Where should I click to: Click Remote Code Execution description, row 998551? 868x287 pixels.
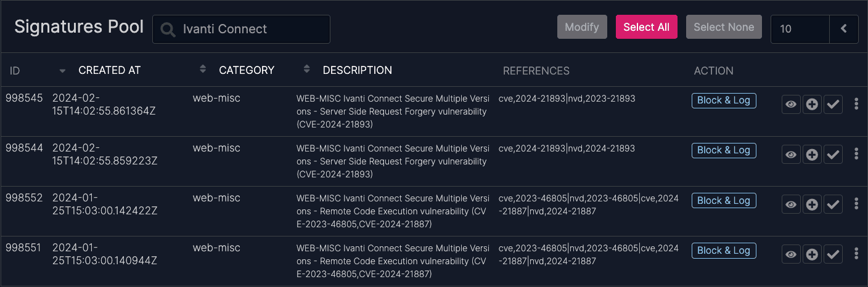coord(393,262)
